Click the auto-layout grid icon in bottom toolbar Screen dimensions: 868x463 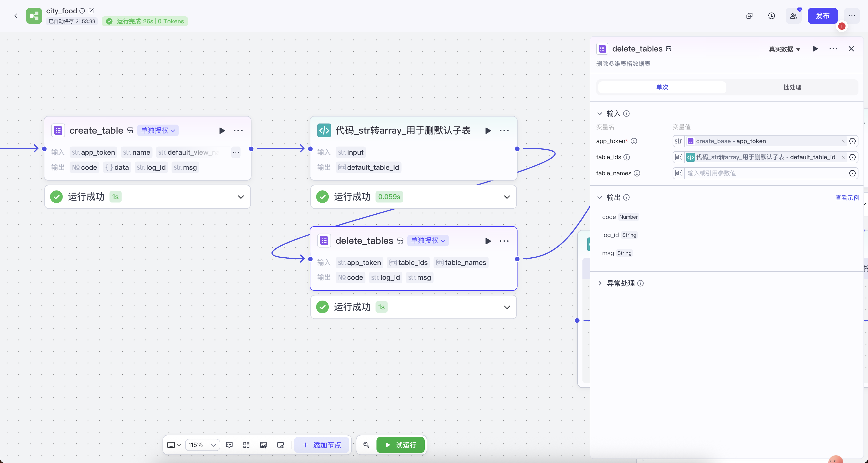(x=246, y=445)
